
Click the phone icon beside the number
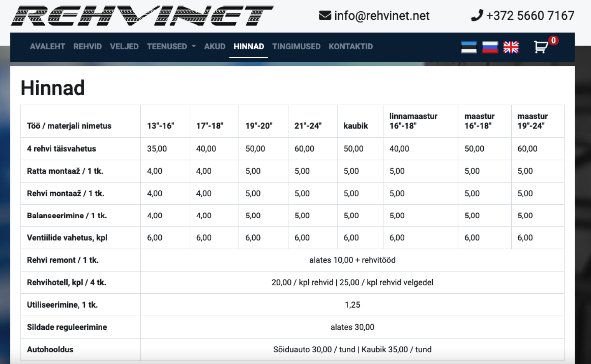(476, 15)
